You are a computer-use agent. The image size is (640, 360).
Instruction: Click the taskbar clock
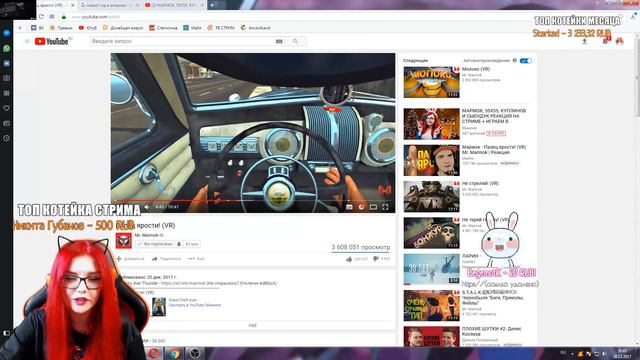point(623,353)
